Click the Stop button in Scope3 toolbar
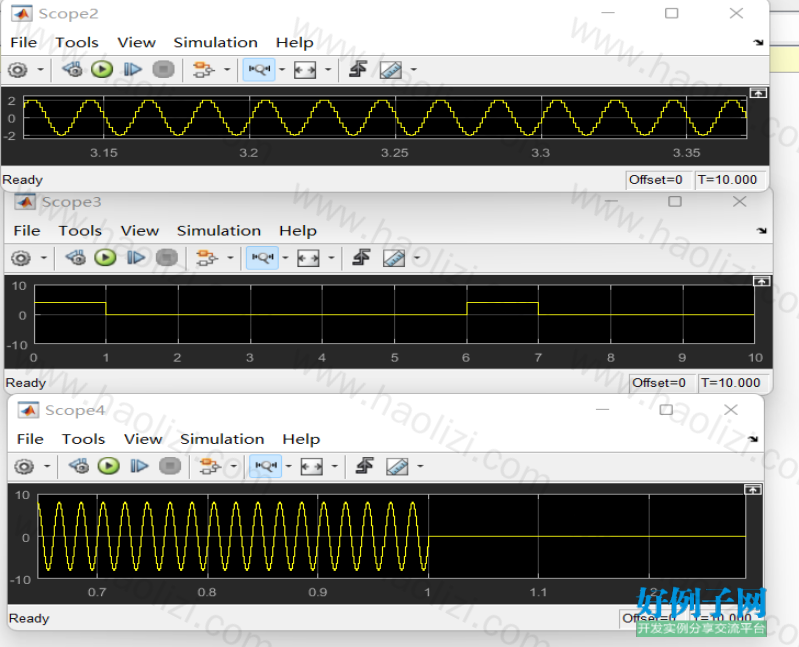The image size is (799, 647). tap(167, 257)
